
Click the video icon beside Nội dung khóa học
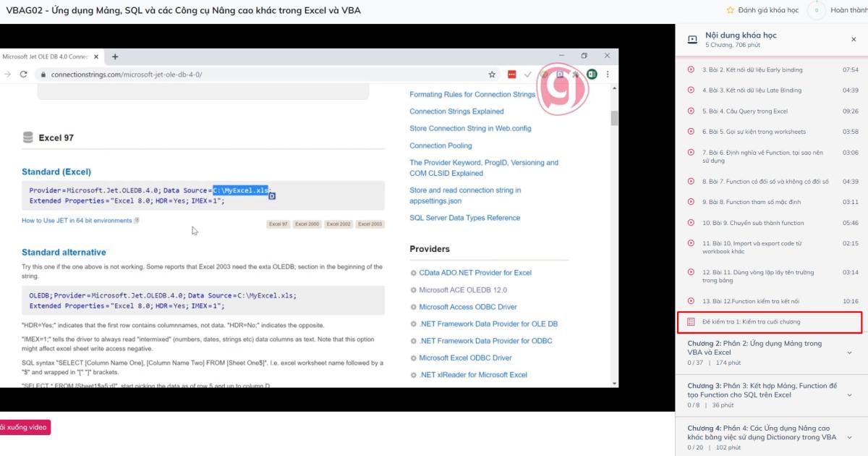coord(692,40)
